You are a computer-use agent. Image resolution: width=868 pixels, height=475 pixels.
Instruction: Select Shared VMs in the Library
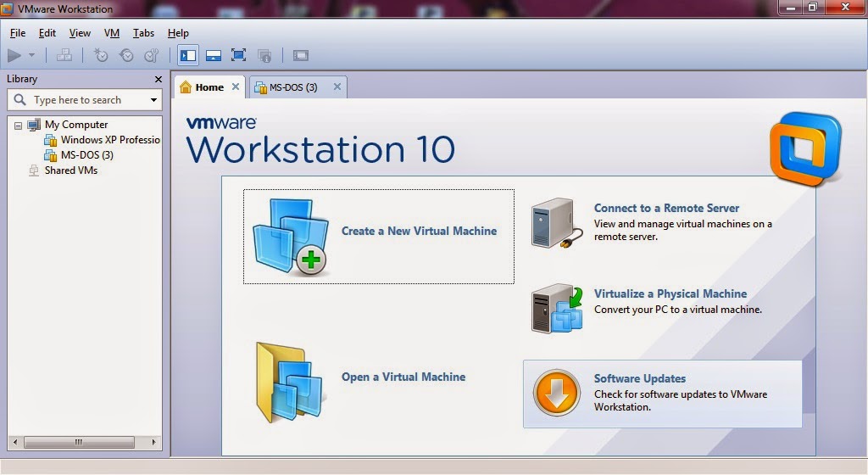[x=71, y=170]
